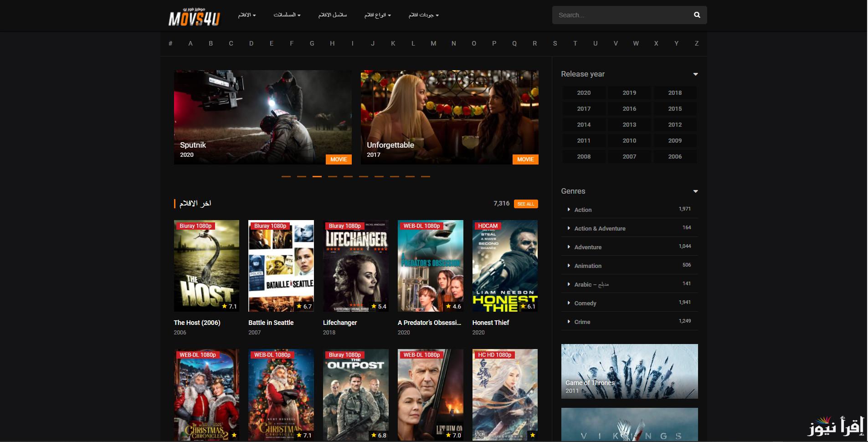The image size is (868, 442).
Task: Filter titles by letter M
Action: click(x=433, y=43)
